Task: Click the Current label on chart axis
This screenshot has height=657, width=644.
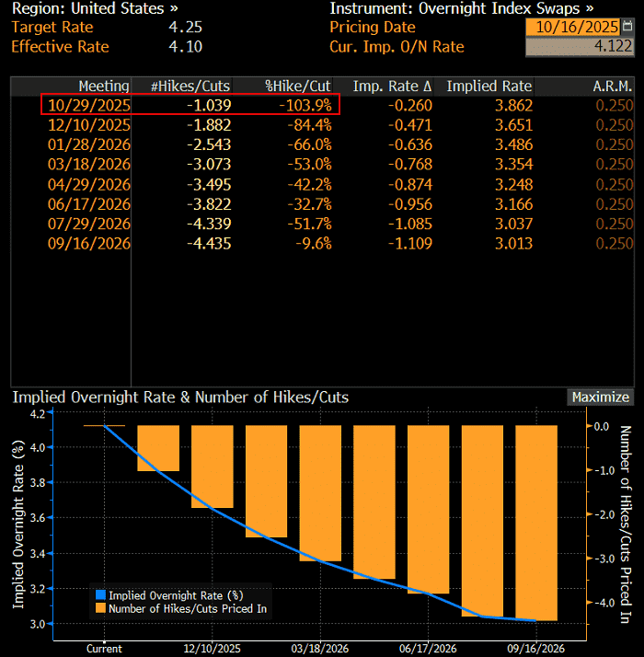Action: (x=104, y=648)
